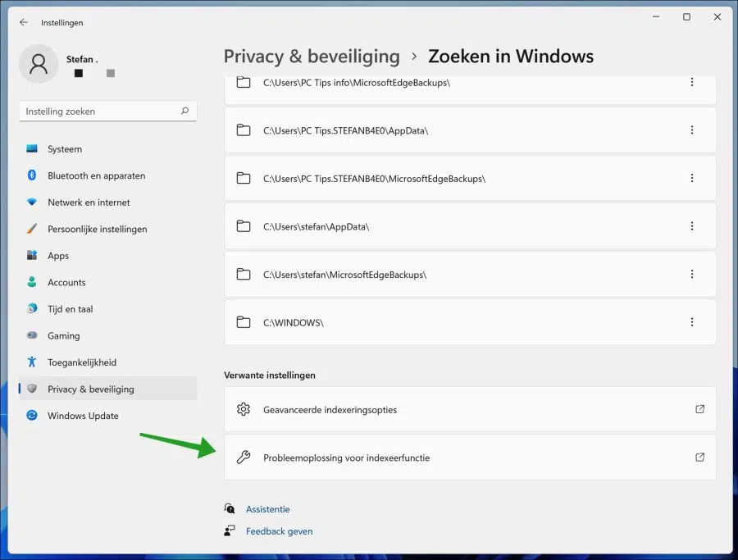Open more options for PC Tips info\MicrosoftEdgeBackups
This screenshot has height=560, width=738.
(x=692, y=82)
